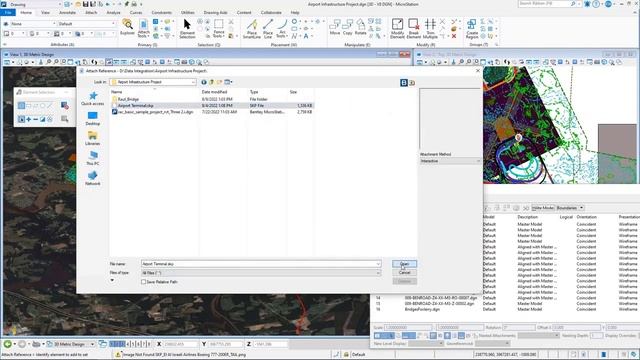Viewport: 640px width, 360px height.
Task: Tick the Save Relative Path checkbox
Action: click(143, 282)
